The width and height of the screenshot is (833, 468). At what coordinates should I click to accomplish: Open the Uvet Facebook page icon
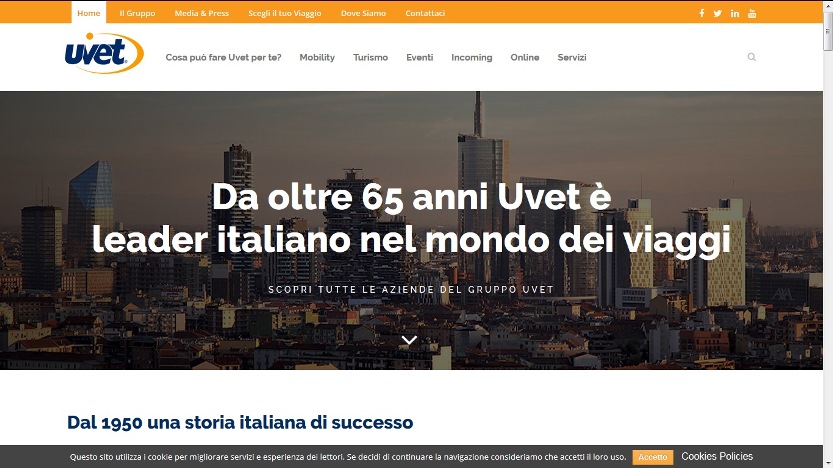pyautogui.click(x=702, y=13)
